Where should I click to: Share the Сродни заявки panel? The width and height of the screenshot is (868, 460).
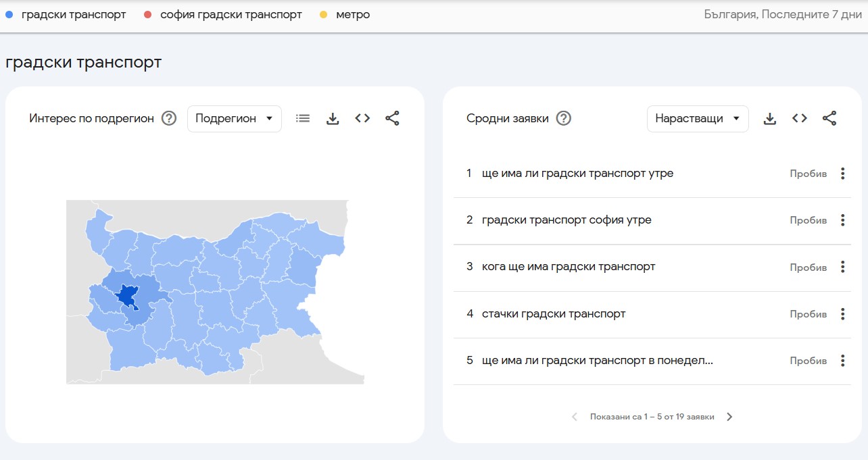pyautogui.click(x=829, y=118)
